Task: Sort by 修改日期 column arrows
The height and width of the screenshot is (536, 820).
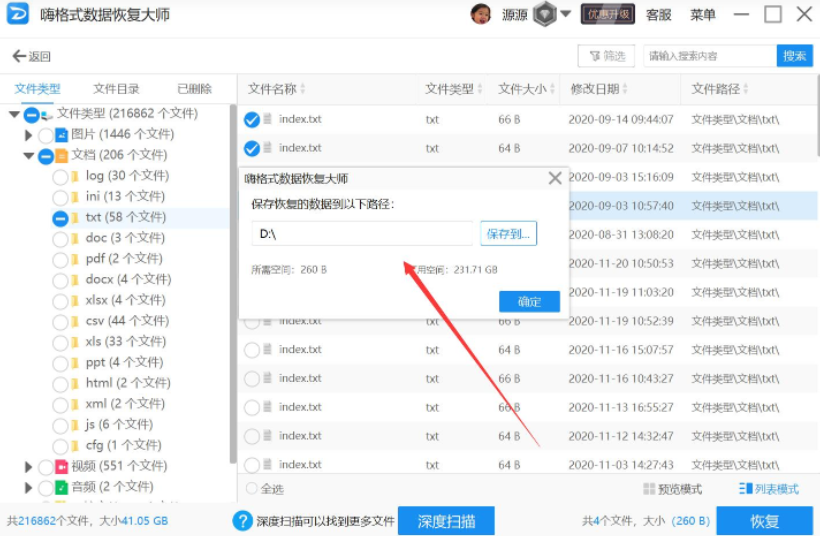Action: [x=625, y=89]
